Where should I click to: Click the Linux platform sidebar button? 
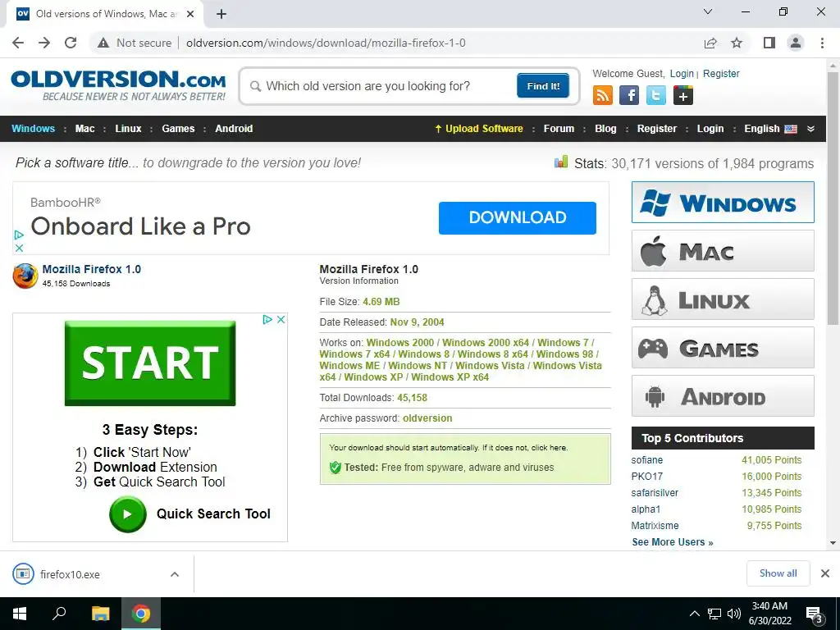pos(723,299)
